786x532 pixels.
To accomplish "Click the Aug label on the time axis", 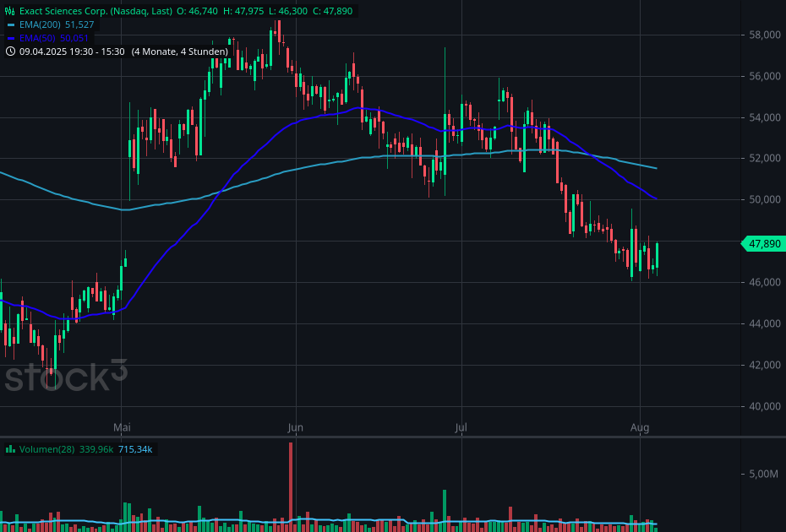I will pos(640,428).
